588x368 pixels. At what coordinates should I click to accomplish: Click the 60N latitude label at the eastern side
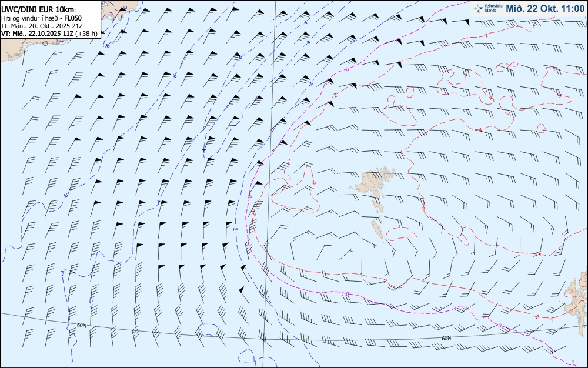446,338
